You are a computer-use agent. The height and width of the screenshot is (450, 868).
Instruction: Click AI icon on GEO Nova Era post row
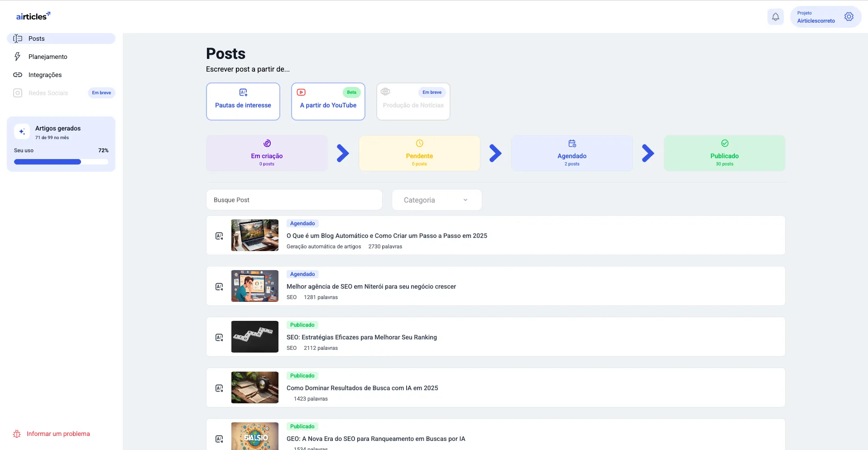[219, 439]
